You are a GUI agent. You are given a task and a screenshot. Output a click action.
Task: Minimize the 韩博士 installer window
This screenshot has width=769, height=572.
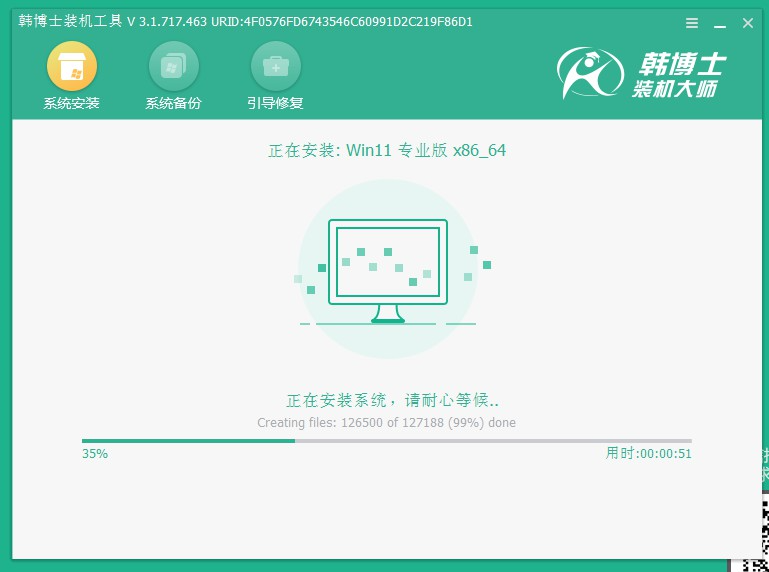719,23
